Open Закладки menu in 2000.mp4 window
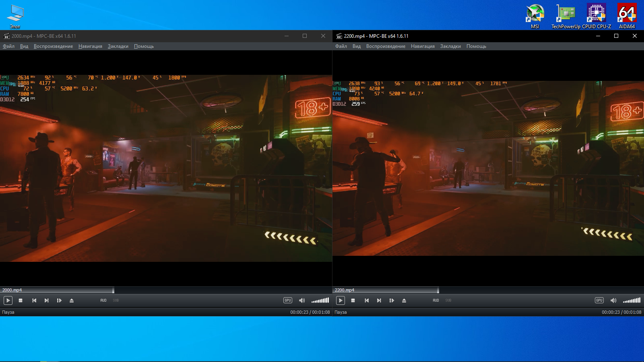This screenshot has height=362, width=644. click(118, 46)
